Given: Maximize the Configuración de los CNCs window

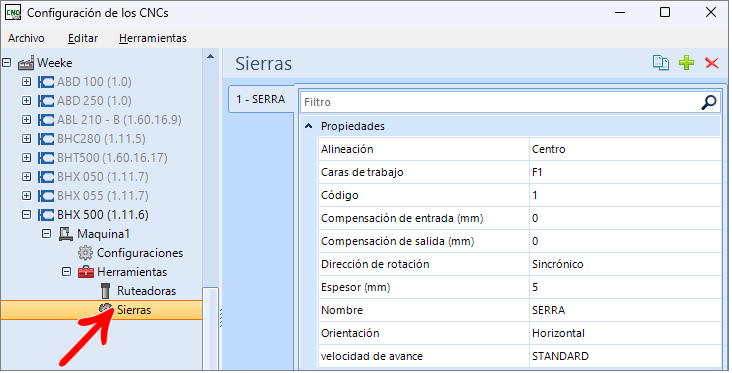Looking at the screenshot, I should (x=665, y=12).
